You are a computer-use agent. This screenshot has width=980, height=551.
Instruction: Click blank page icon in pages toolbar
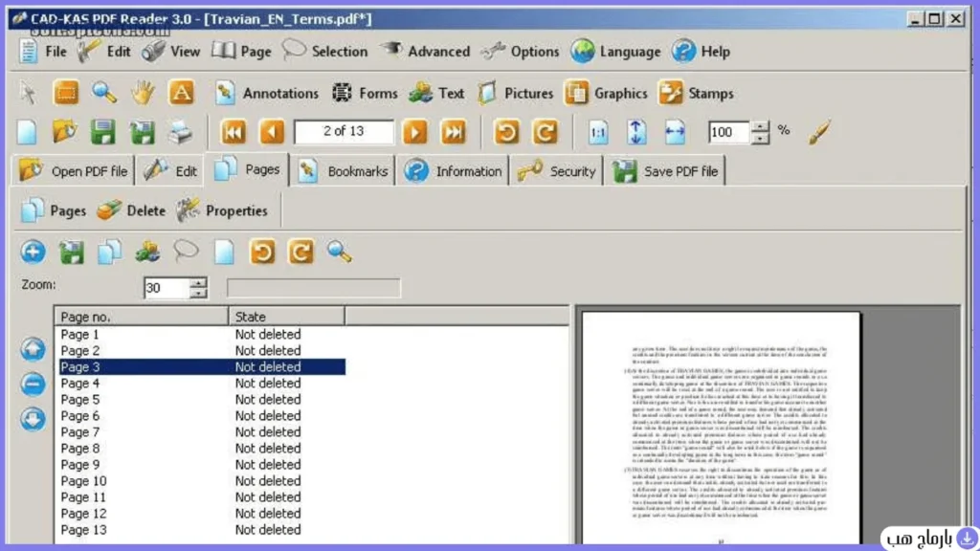click(x=224, y=253)
